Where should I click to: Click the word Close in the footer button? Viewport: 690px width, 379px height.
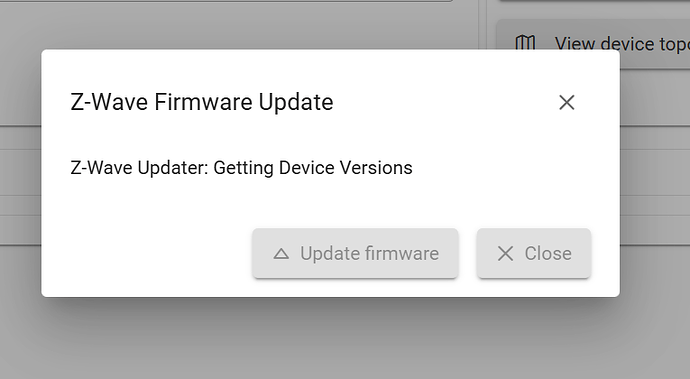[548, 254]
